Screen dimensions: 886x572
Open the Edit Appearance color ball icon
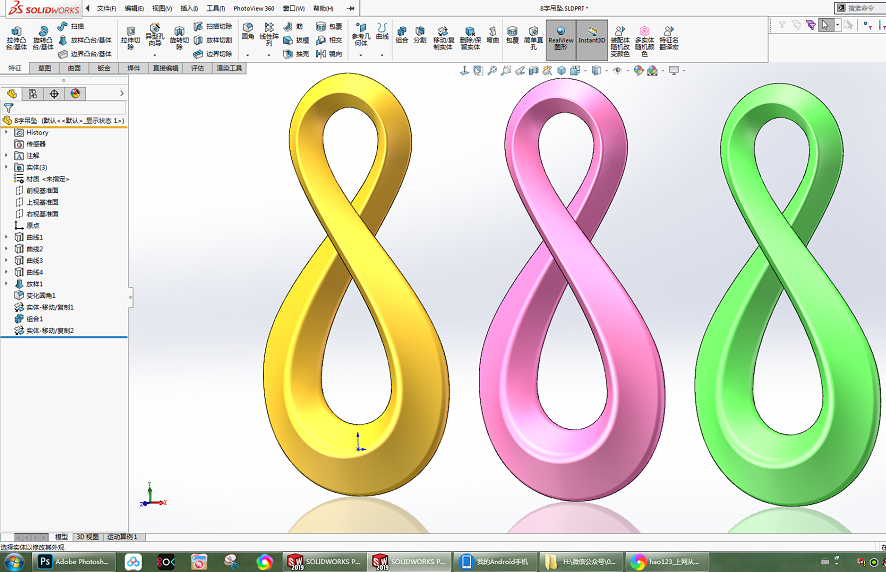coord(639,71)
